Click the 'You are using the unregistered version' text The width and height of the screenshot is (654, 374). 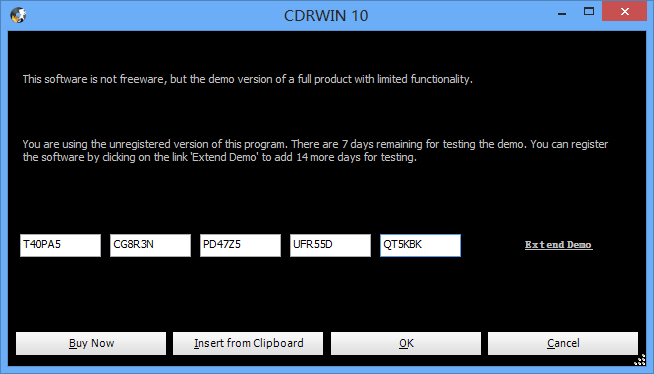315,151
